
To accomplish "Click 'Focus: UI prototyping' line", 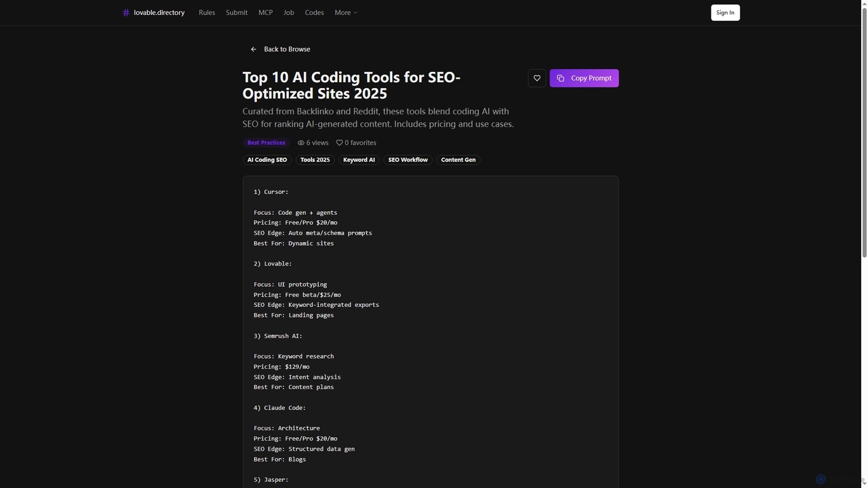I will click(290, 285).
